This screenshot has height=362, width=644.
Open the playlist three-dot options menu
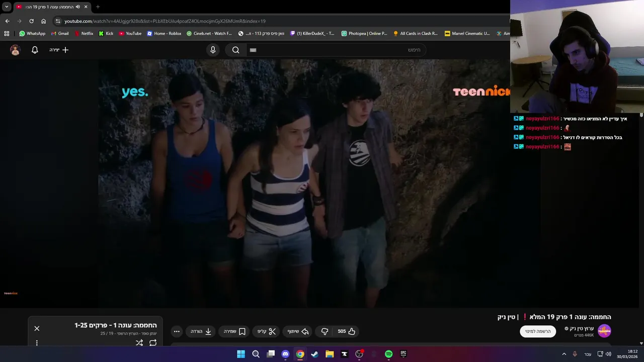point(37,343)
